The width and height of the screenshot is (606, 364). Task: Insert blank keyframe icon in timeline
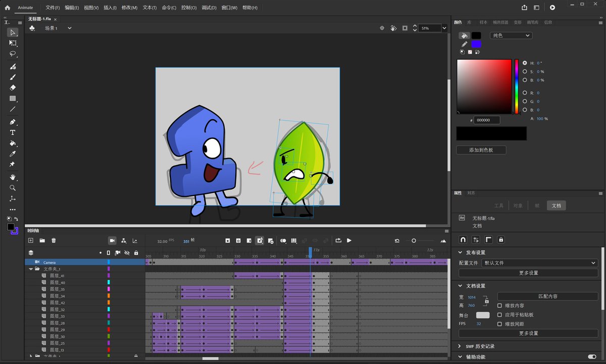coord(238,241)
